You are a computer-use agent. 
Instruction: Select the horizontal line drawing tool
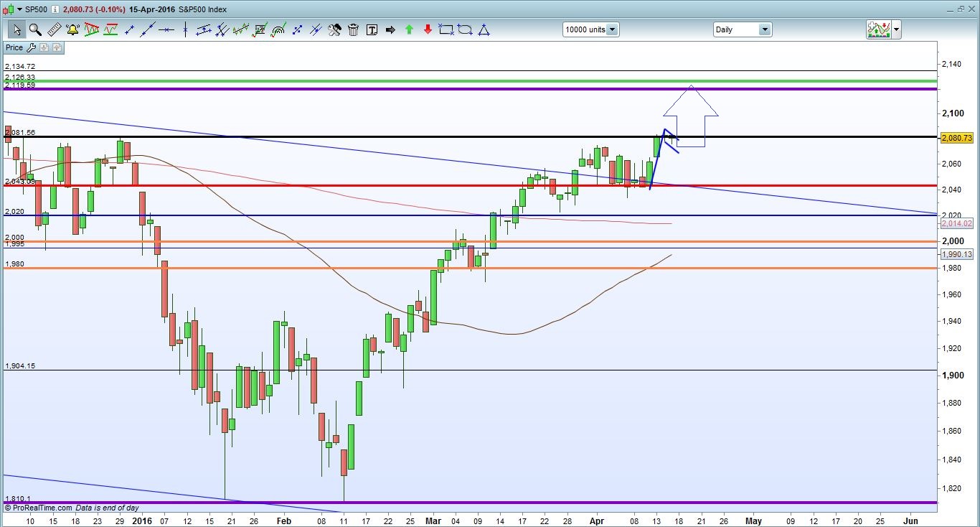[x=166, y=30]
